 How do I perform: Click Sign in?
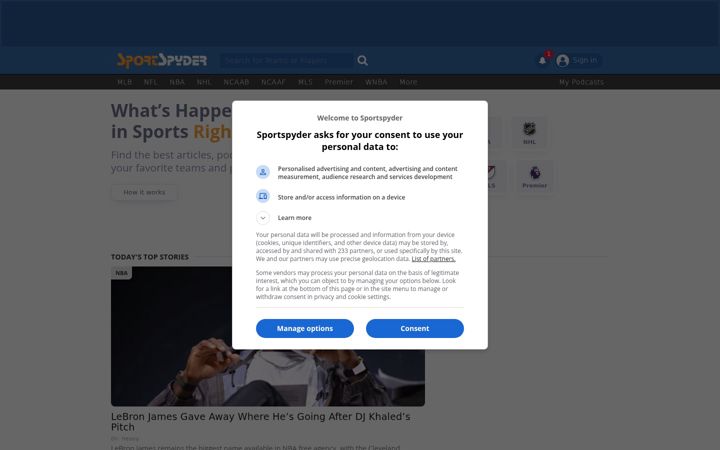585,60
